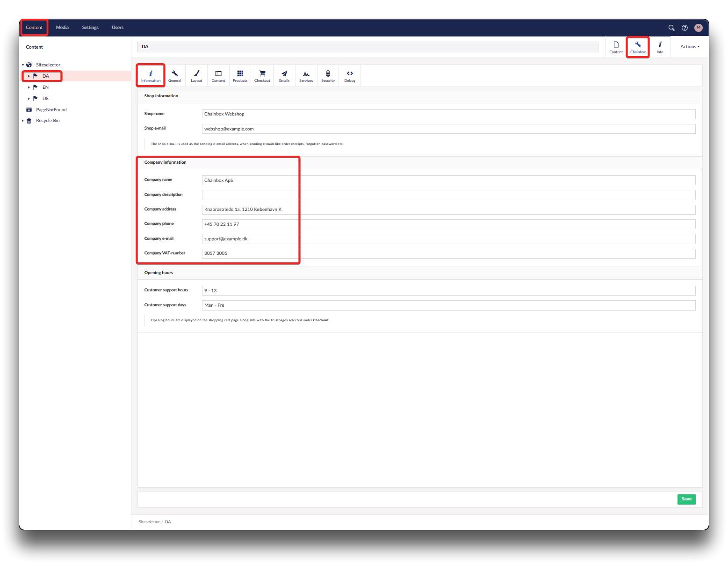The width and height of the screenshot is (728, 564).
Task: Expand the EN tree node arrow
Action: tap(29, 87)
